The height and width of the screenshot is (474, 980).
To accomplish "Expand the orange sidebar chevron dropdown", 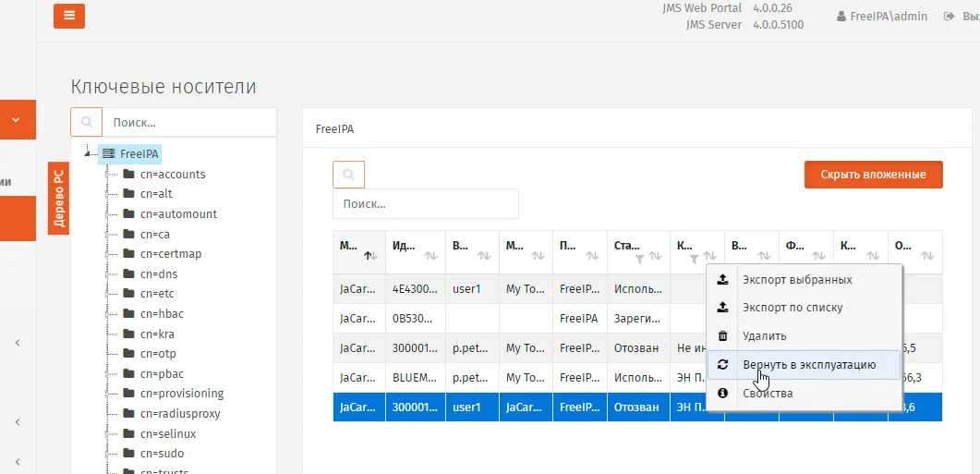I will (x=16, y=119).
